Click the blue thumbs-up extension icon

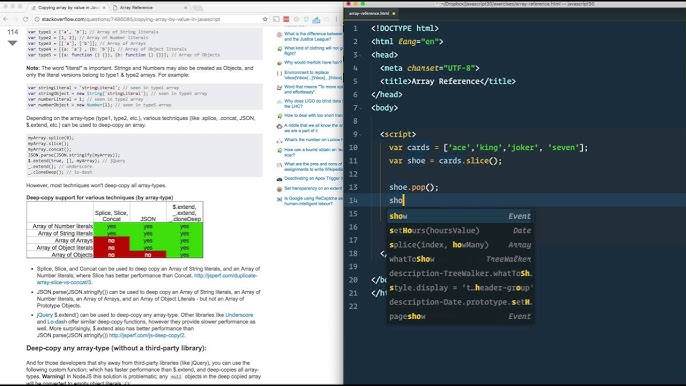316,20
